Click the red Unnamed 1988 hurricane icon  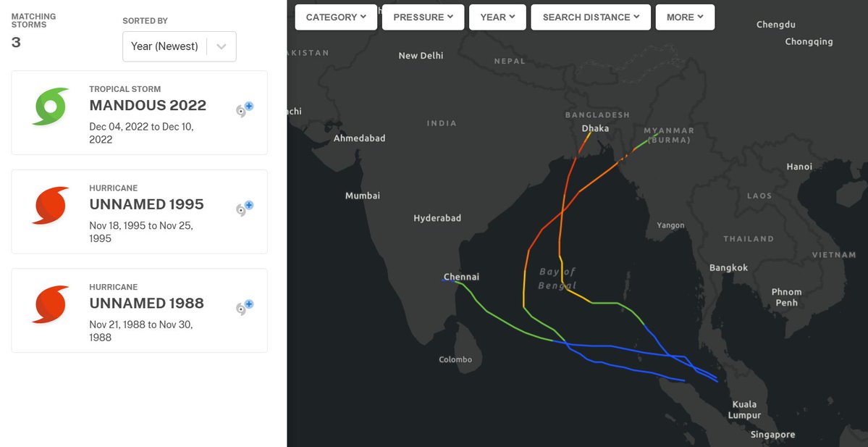51,305
